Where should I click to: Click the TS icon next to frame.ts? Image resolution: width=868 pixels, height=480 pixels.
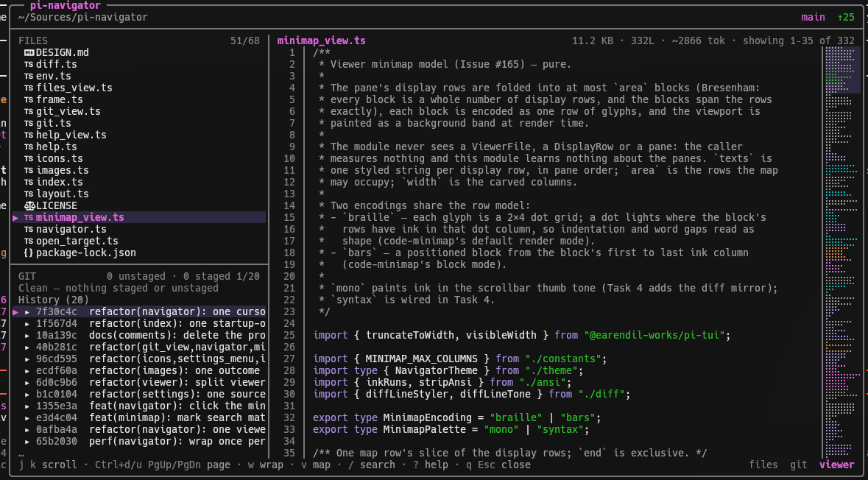click(29, 99)
